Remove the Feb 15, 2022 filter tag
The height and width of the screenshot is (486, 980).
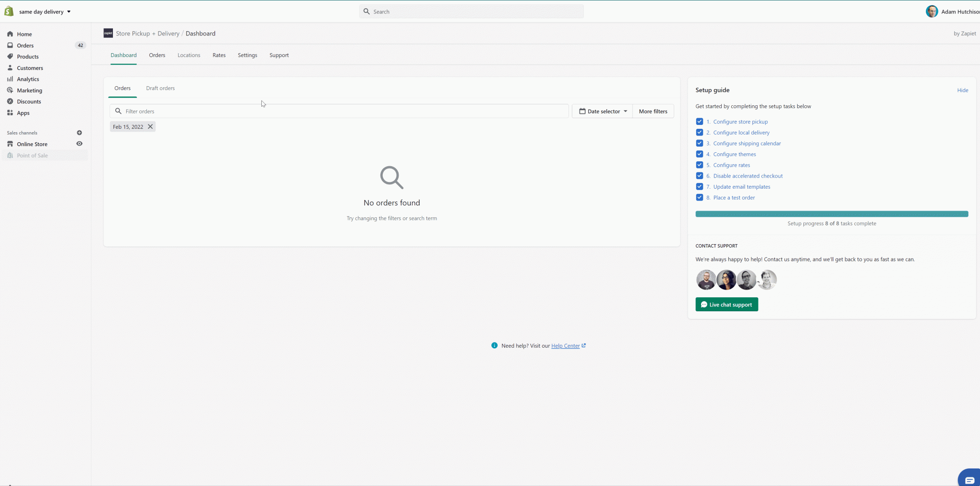click(150, 126)
